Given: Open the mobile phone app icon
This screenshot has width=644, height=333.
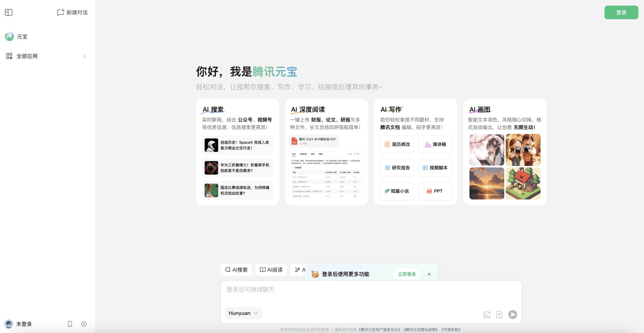Looking at the screenshot, I should click(x=70, y=324).
